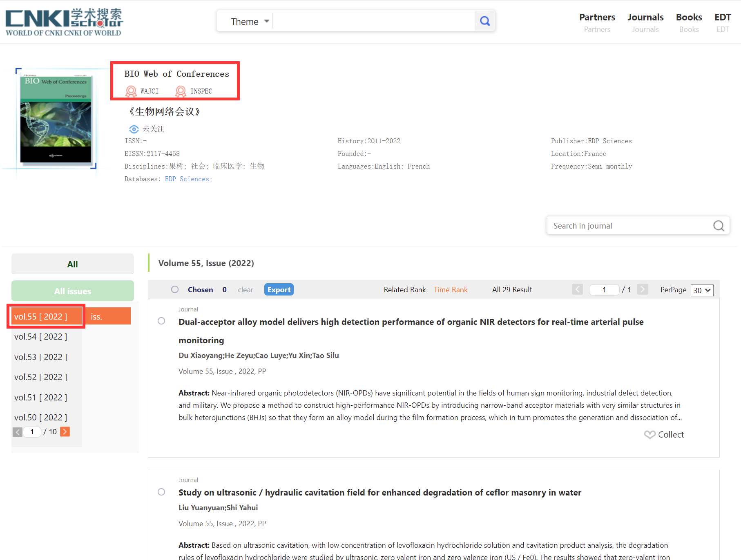This screenshot has width=741, height=560.
Task: Open the Dual-acceptor alloy model article title
Action: (411, 331)
